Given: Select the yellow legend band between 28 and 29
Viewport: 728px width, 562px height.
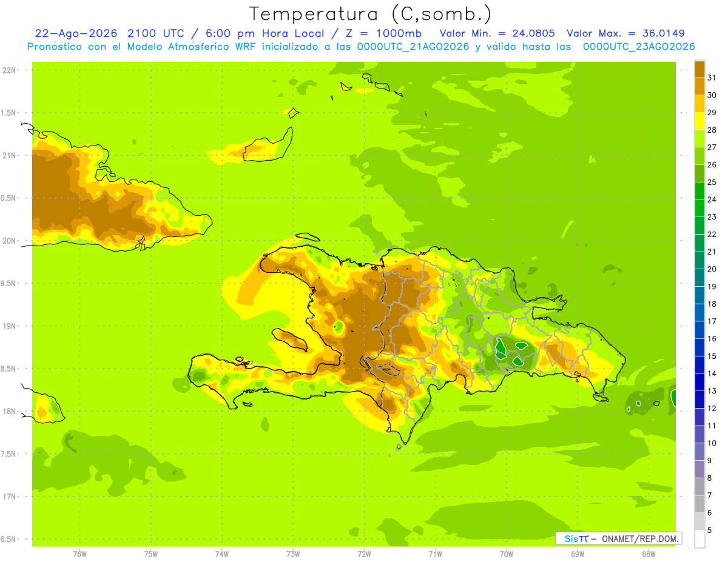Looking at the screenshot, I should (x=699, y=121).
